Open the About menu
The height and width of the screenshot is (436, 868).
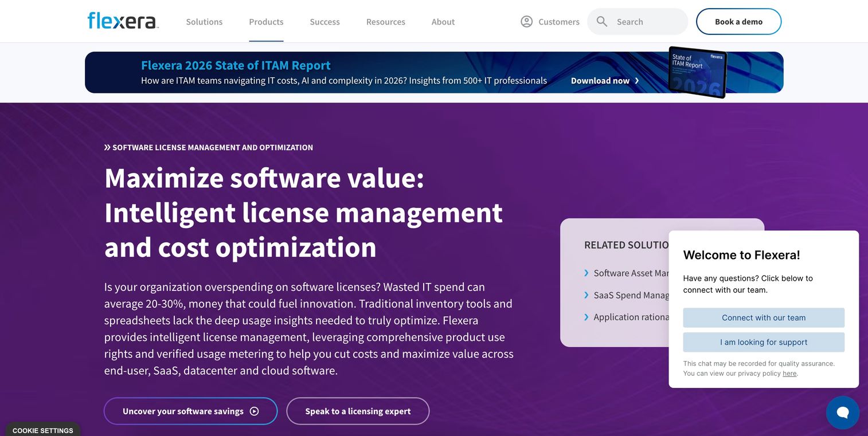(x=443, y=22)
